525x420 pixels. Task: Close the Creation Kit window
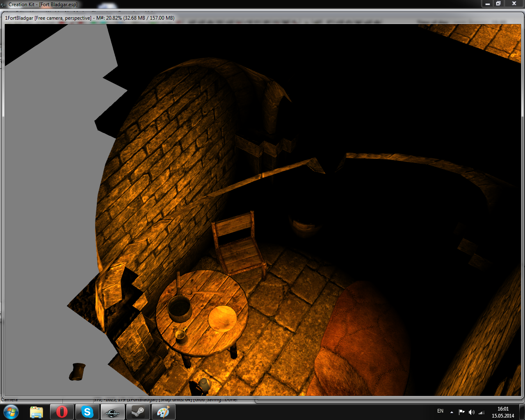[514, 4]
